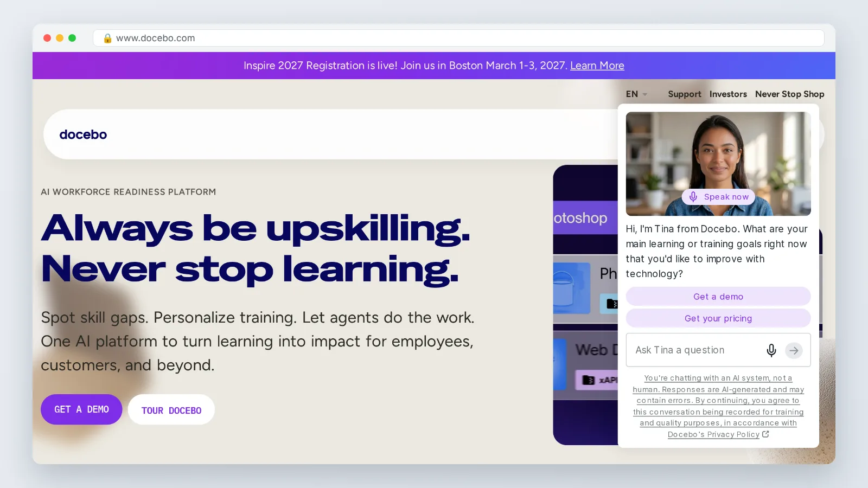
Task: Click Tina's greeting message text
Action: (717, 251)
